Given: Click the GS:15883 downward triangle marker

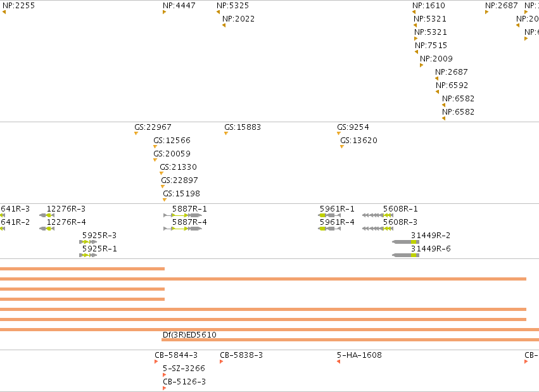Looking at the screenshot, I should (226, 133).
